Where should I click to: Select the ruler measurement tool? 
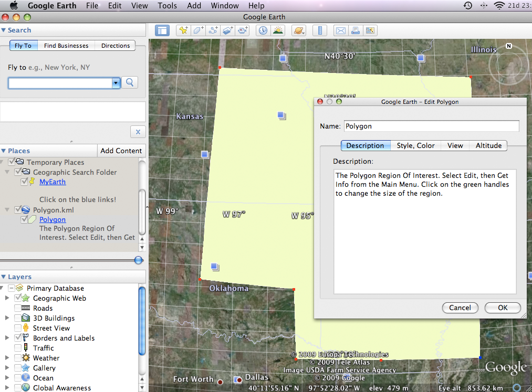[320, 30]
